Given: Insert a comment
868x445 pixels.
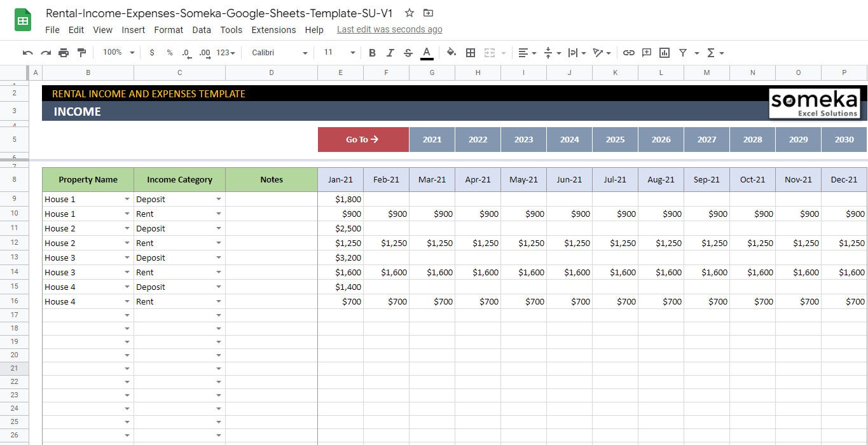Looking at the screenshot, I should click(x=647, y=53).
